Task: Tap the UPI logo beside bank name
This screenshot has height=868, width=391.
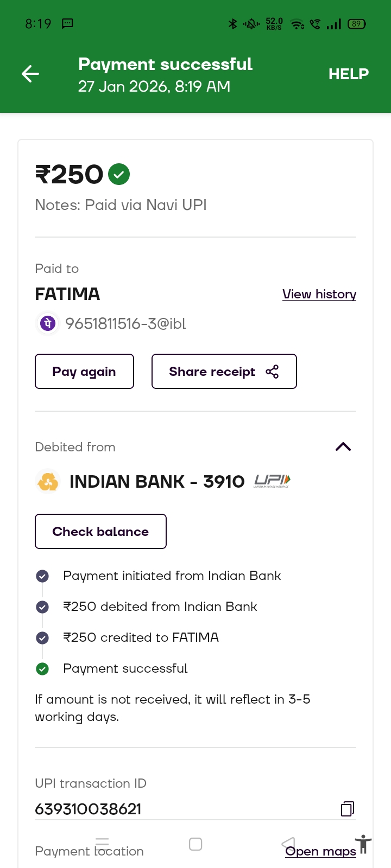Action: [272, 481]
